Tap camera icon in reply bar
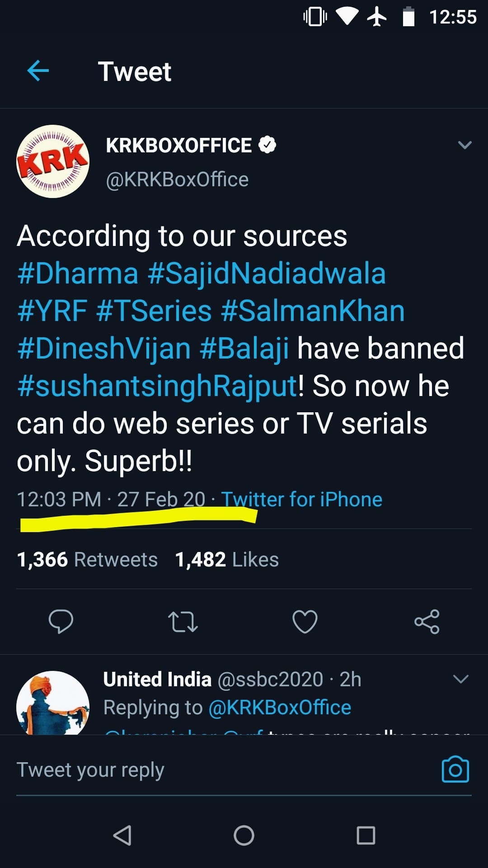 pyautogui.click(x=455, y=769)
